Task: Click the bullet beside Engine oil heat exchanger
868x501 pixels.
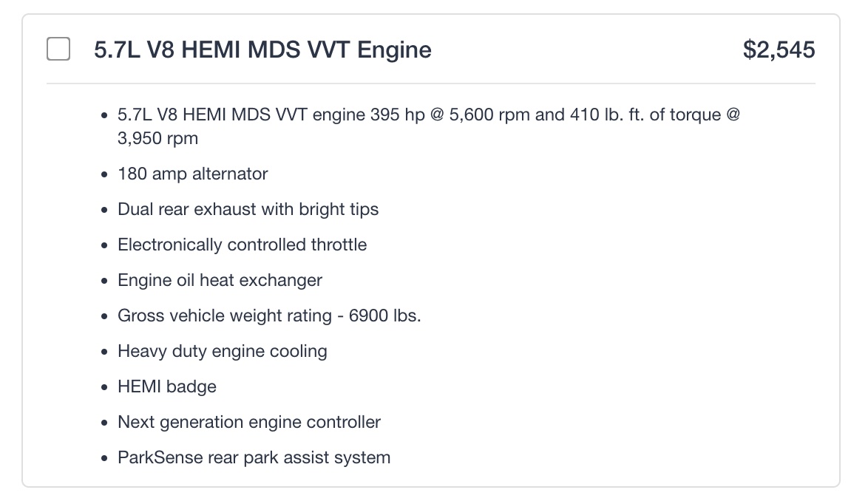Action: coord(104,282)
